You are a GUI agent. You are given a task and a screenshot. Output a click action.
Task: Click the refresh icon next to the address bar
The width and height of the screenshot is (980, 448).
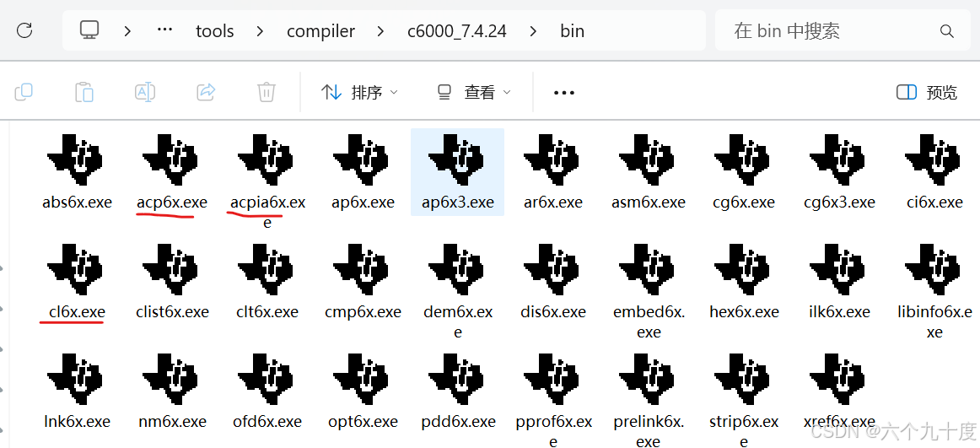24,30
